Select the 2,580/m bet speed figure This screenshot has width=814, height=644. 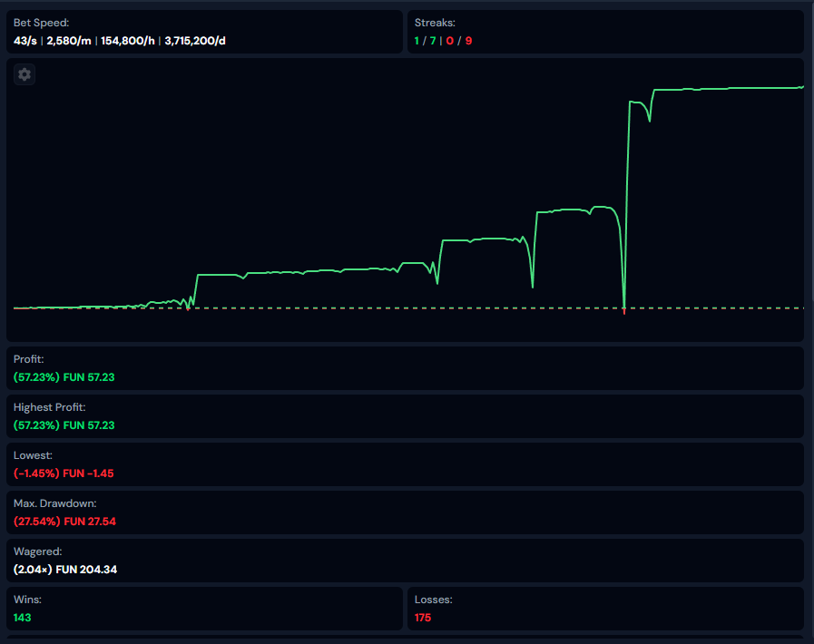tap(68, 41)
